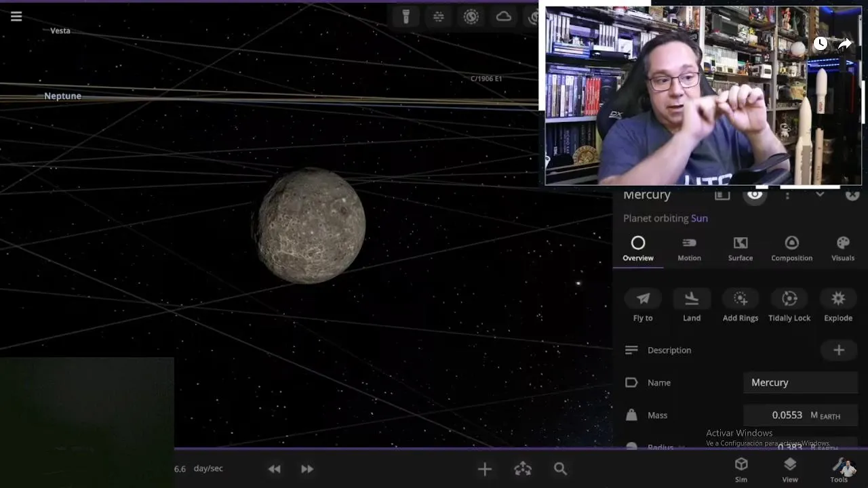
Task: Click the 6.6 day/sec time step readout
Action: pyautogui.click(x=198, y=468)
